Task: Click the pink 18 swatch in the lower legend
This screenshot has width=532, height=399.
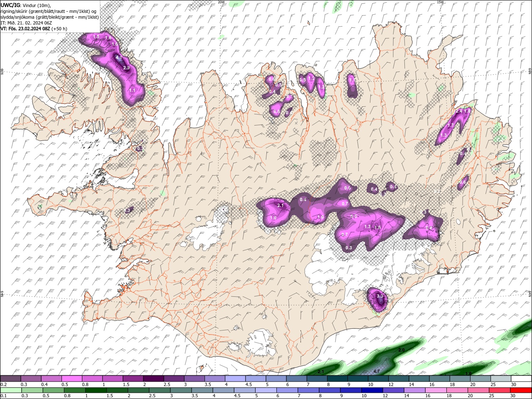Action: [x=457, y=390]
